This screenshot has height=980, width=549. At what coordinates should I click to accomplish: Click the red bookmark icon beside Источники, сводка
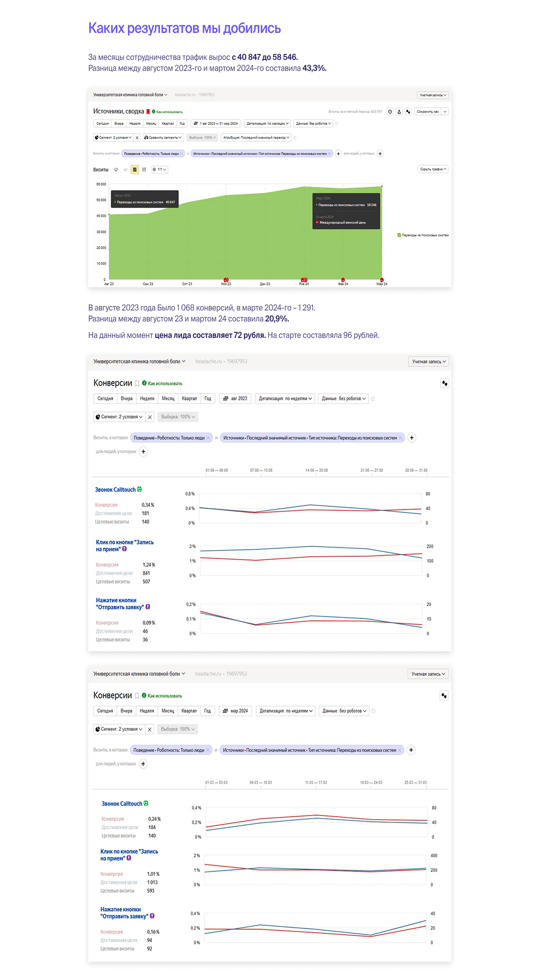point(148,112)
